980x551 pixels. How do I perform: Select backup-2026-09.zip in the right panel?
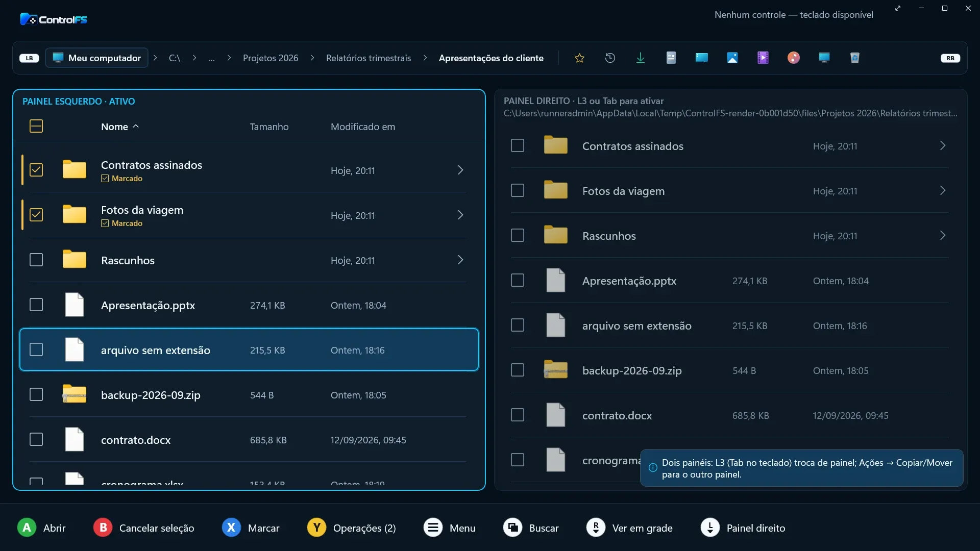(x=730, y=370)
